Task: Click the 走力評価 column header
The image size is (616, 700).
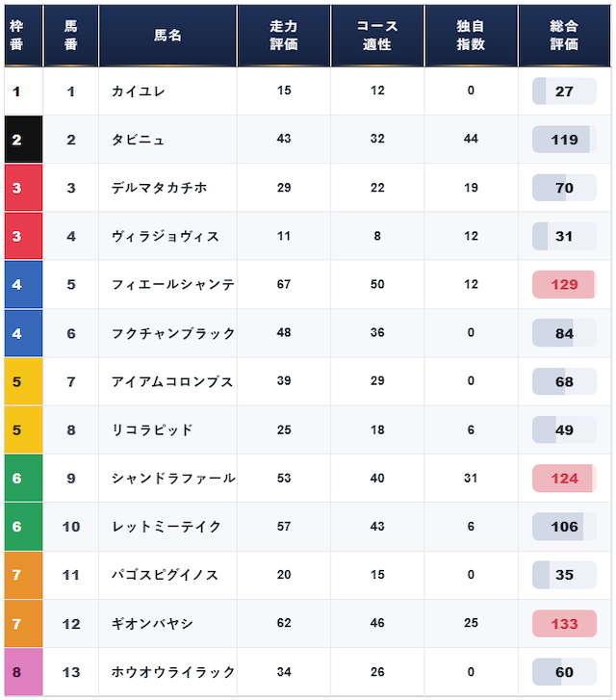Action: click(x=284, y=36)
